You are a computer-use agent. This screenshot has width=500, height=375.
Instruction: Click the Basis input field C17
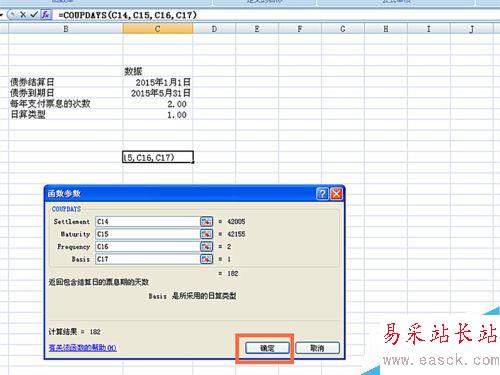coord(147,259)
